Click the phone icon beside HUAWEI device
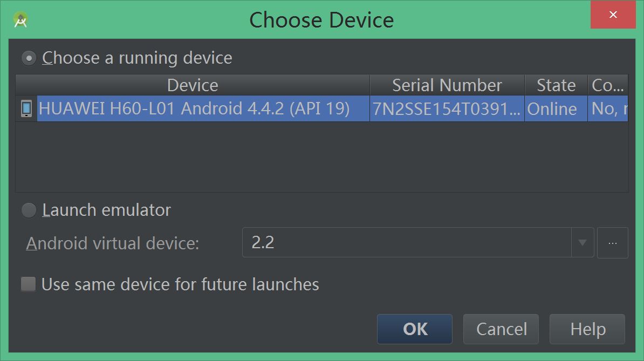Screen dimensions: 644x361 [x=26, y=108]
